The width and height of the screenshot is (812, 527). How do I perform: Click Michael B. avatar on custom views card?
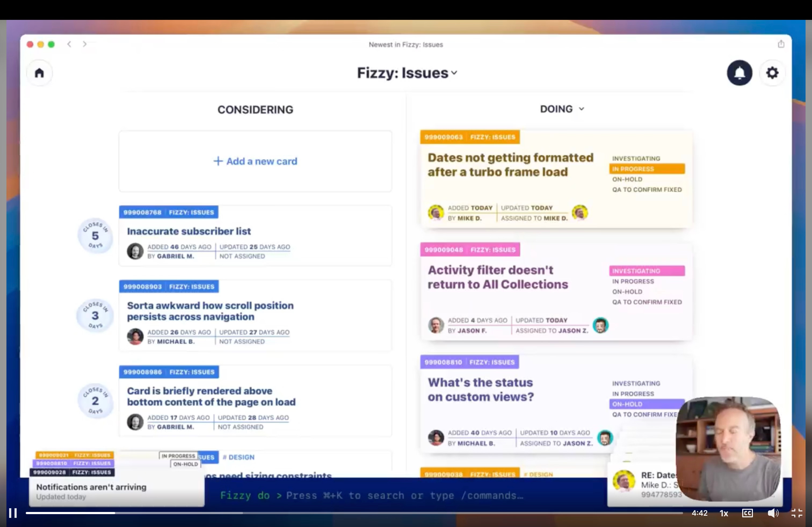[x=436, y=438]
